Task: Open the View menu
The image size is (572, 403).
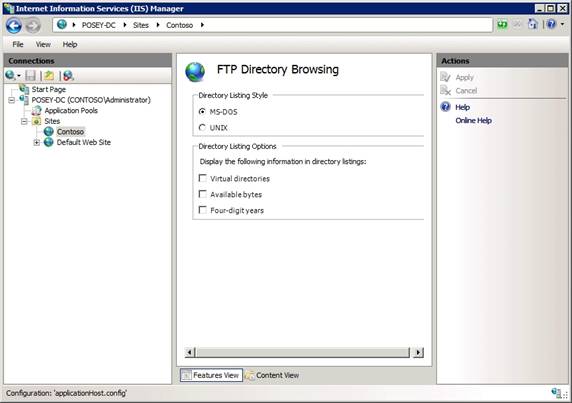Action: pos(43,44)
